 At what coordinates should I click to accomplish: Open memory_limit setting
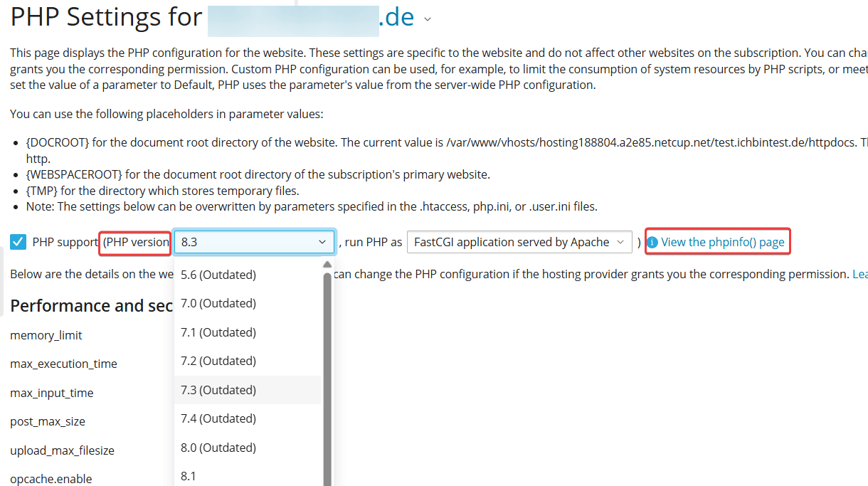click(46, 334)
